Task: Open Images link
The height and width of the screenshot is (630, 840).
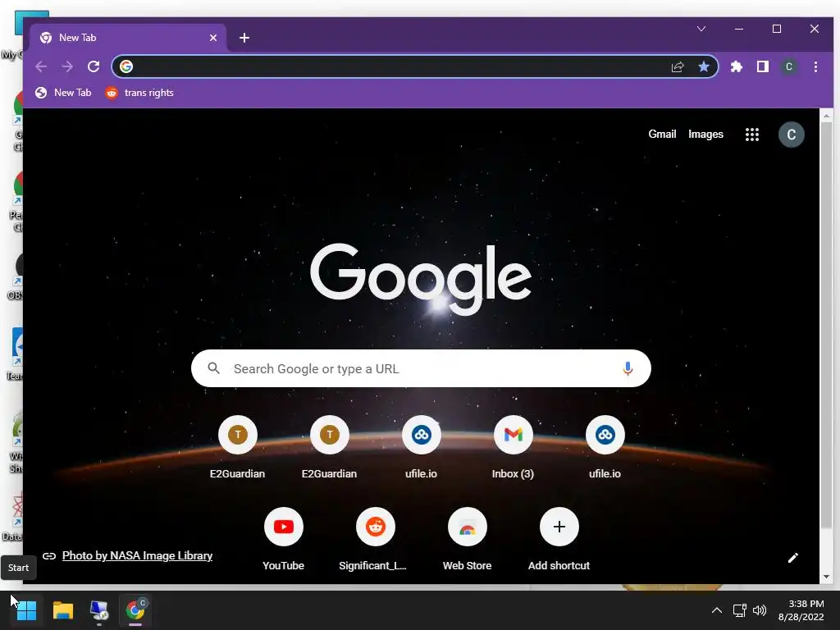Action: (x=705, y=134)
